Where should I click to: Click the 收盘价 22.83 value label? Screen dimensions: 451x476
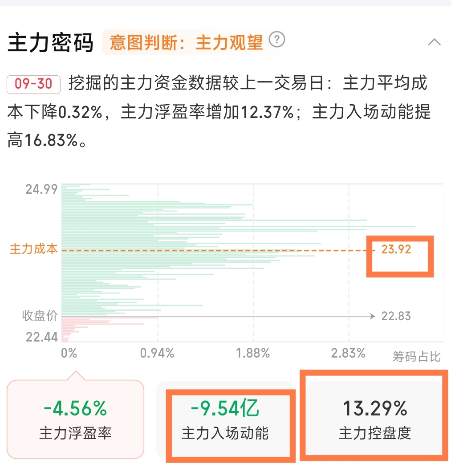[x=396, y=316]
